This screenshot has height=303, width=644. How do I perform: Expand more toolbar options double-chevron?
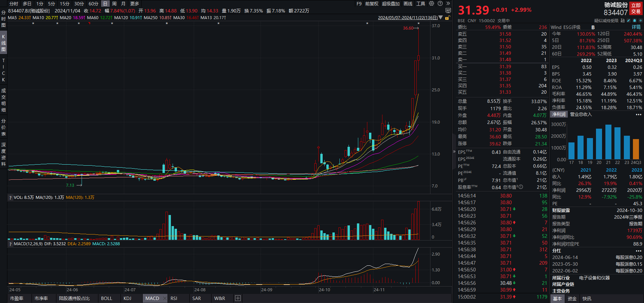pyautogui.click(x=448, y=3)
